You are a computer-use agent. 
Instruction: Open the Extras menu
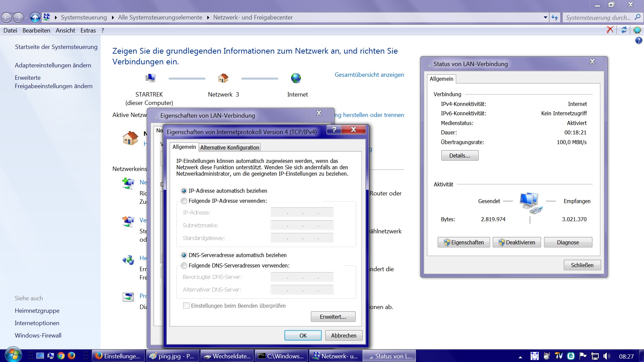click(x=88, y=31)
